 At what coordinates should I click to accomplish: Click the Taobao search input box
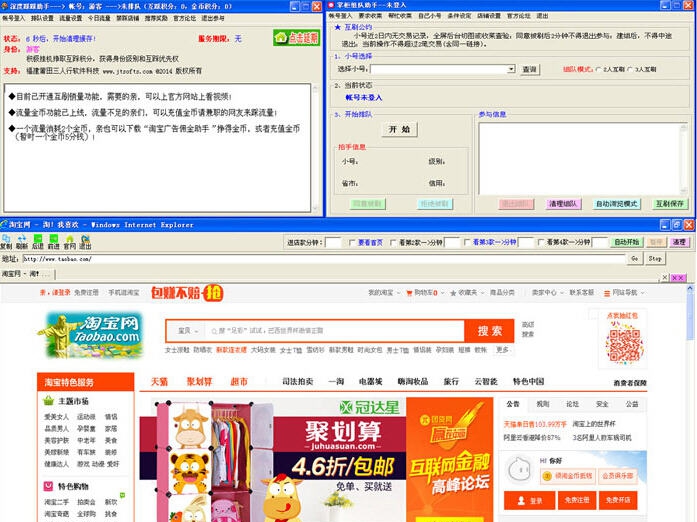pyautogui.click(x=335, y=331)
